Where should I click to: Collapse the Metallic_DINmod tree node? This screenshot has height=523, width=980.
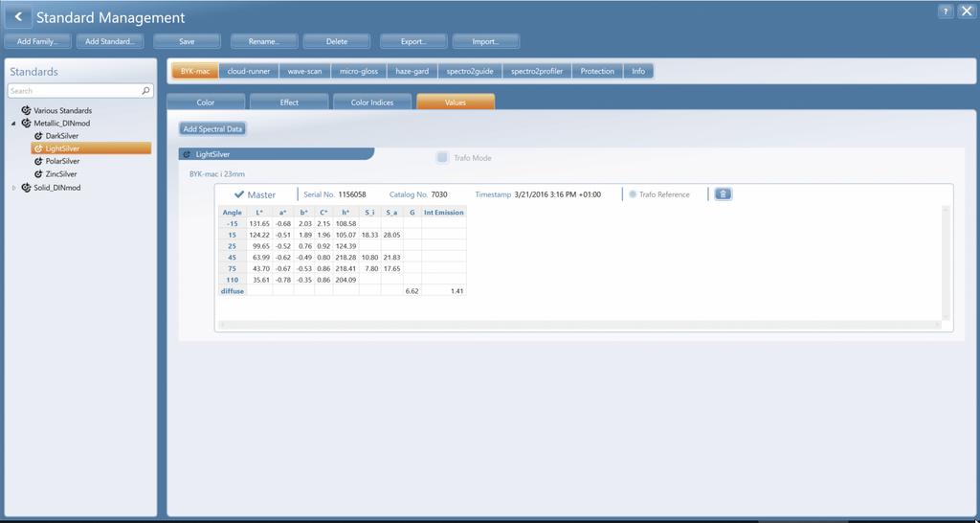tap(14, 124)
